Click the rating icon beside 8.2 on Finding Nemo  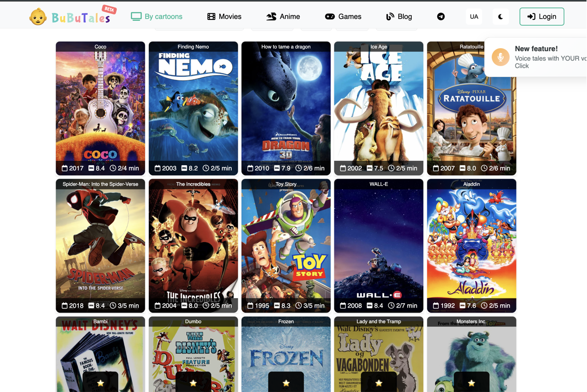click(x=184, y=168)
